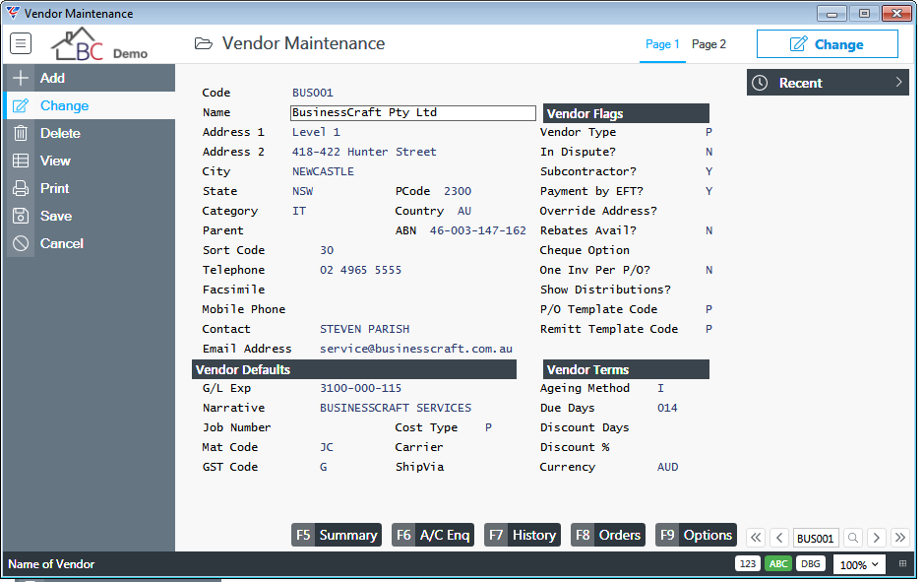Toggle the ABC text input indicator
This screenshot has height=582, width=924.
point(777,563)
